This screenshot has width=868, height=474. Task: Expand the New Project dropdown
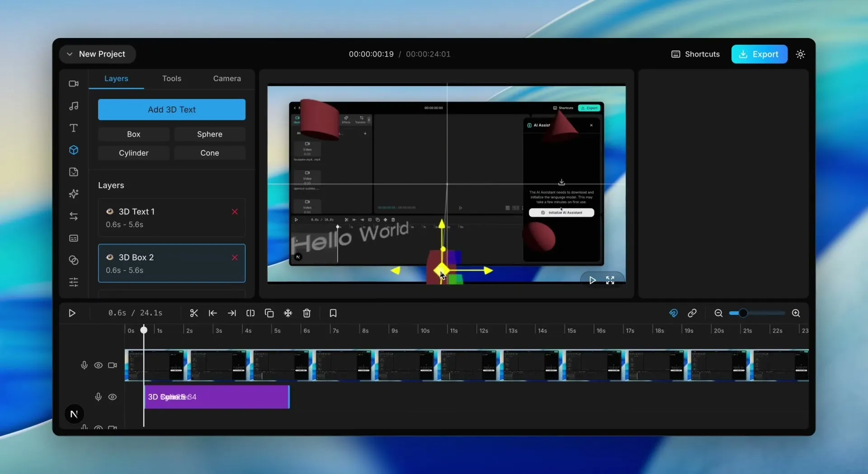(97, 54)
